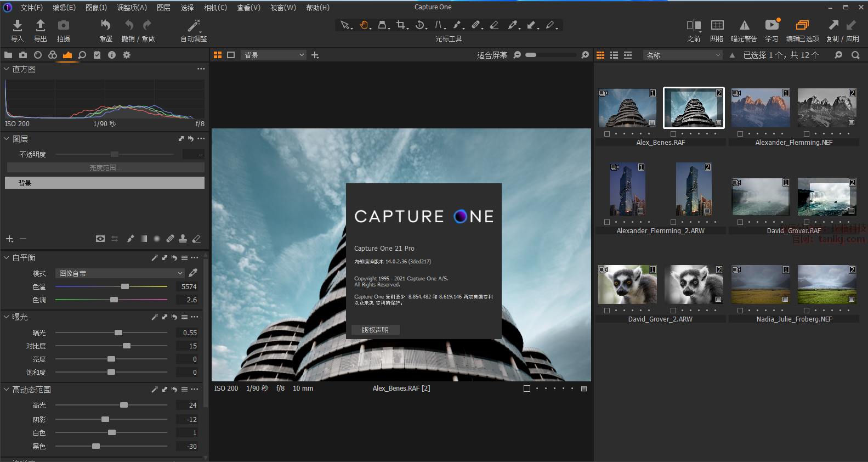The height and width of the screenshot is (462, 868).
Task: Click the Luma Range (亮度范围) button
Action: 105,168
